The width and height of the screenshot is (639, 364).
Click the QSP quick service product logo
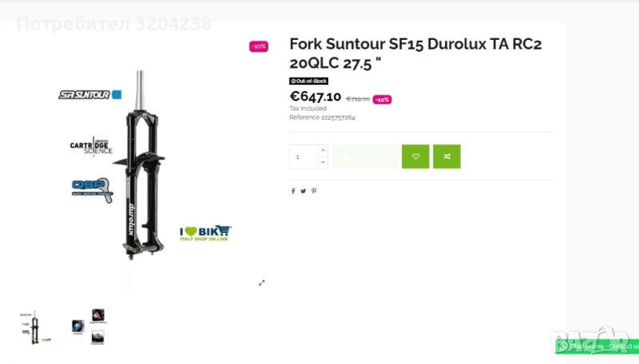pos(92,190)
